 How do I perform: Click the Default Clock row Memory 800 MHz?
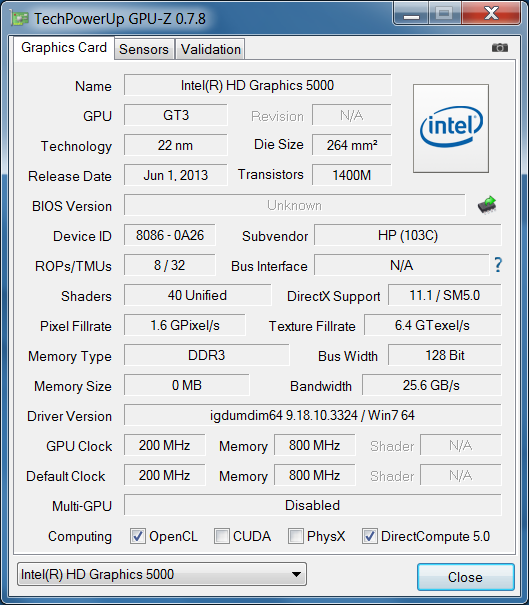coord(314,475)
